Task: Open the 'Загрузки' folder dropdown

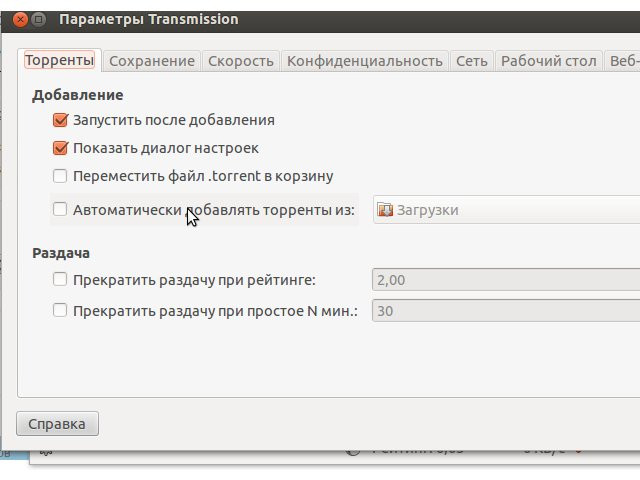Action: (507, 210)
